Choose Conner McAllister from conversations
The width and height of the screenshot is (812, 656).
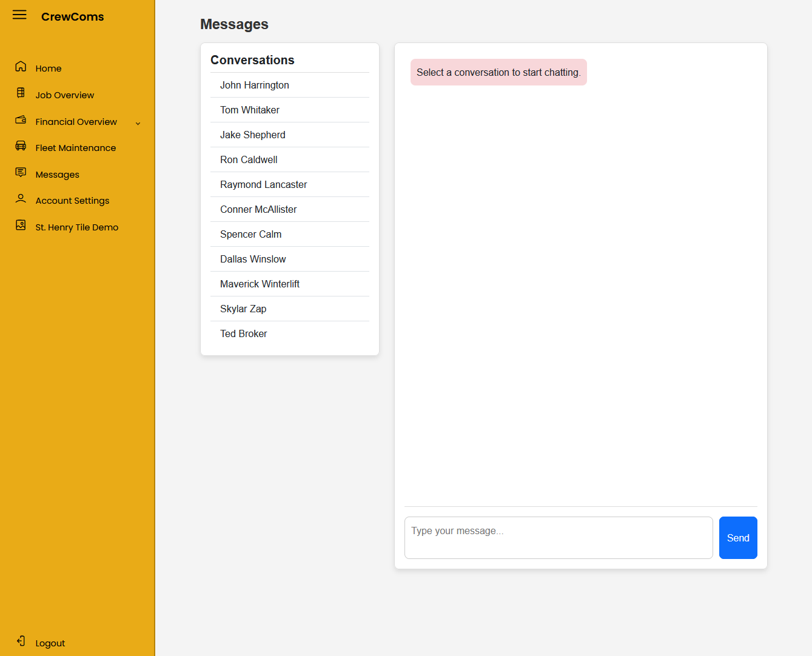[x=258, y=210]
